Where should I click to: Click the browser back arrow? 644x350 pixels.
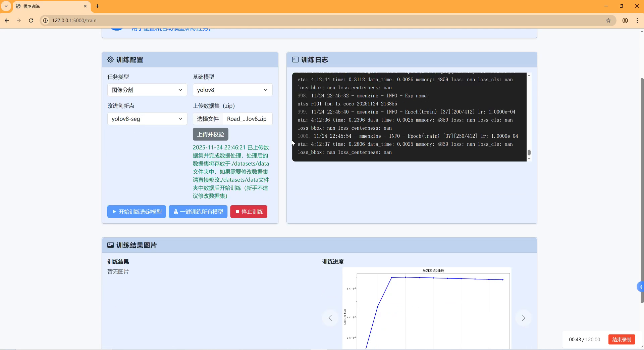pyautogui.click(x=7, y=20)
